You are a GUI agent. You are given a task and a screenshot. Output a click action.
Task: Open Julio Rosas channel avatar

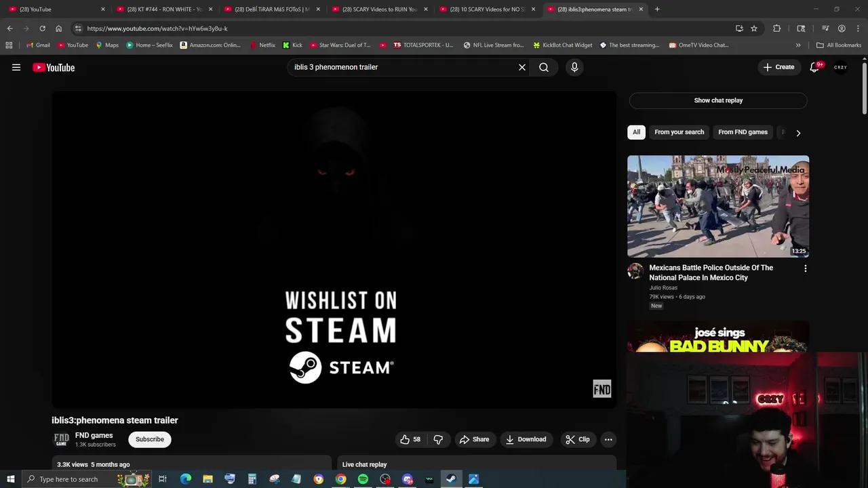(635, 271)
